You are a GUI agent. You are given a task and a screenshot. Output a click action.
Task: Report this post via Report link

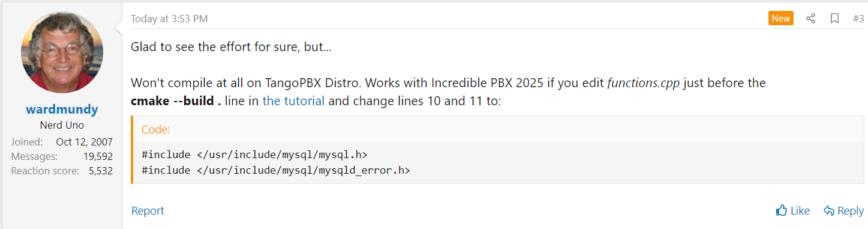[x=148, y=210]
